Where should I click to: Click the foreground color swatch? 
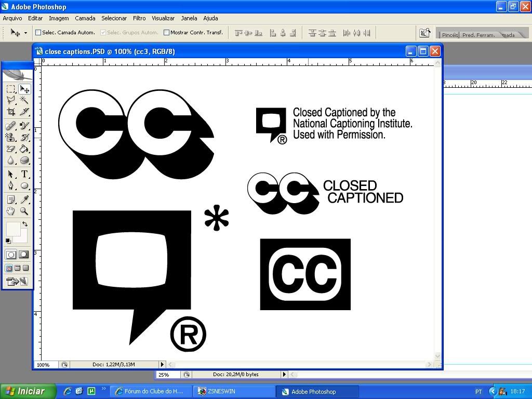12,229
